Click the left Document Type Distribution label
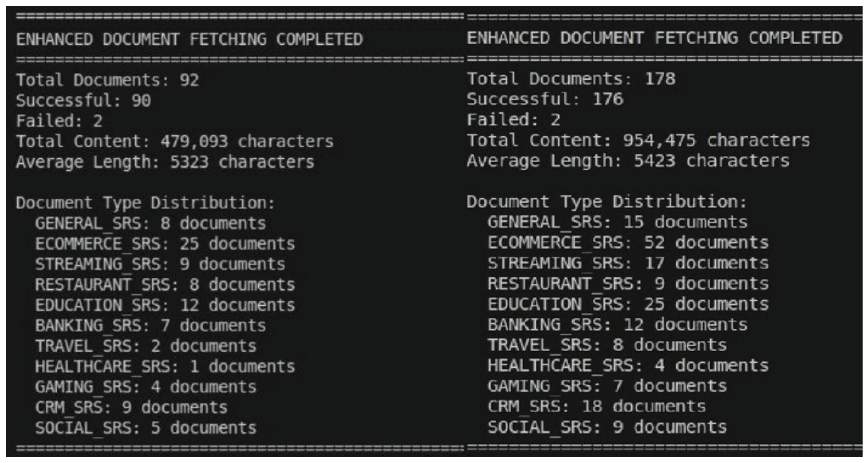 tap(146, 203)
